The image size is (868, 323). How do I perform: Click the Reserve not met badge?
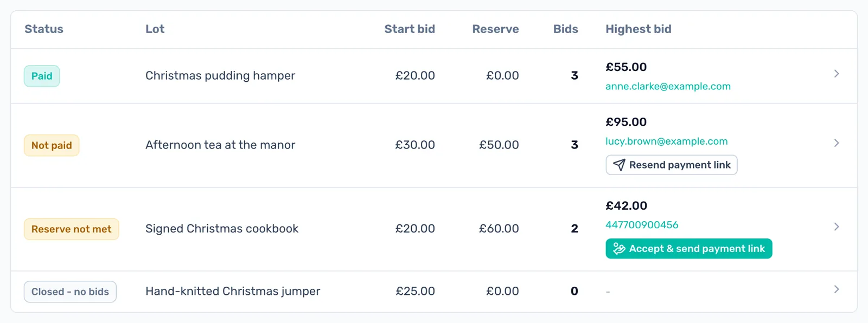coord(72,229)
